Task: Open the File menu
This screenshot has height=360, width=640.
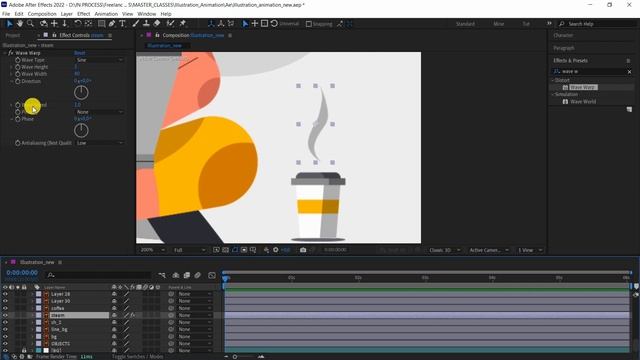Action: 6,14
